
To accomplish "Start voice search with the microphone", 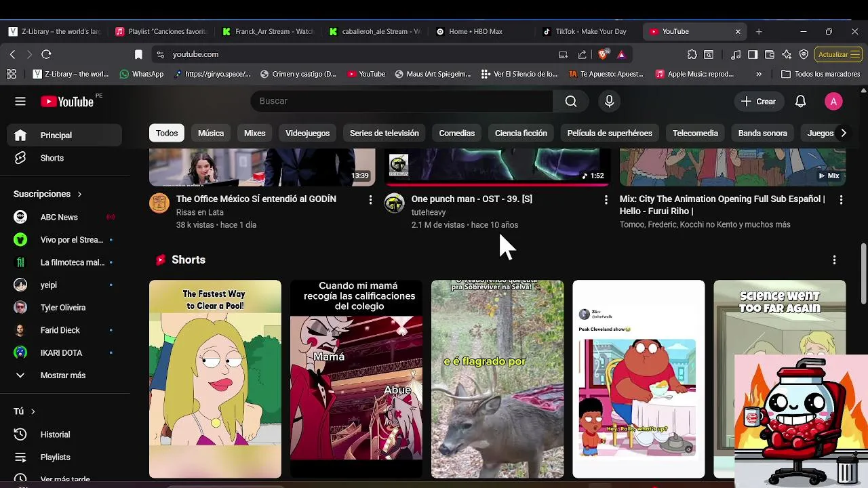I will pyautogui.click(x=609, y=101).
